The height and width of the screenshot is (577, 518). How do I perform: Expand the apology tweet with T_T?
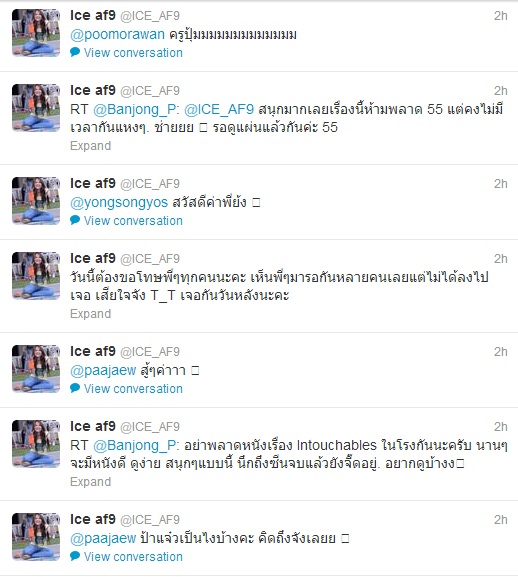[91, 314]
